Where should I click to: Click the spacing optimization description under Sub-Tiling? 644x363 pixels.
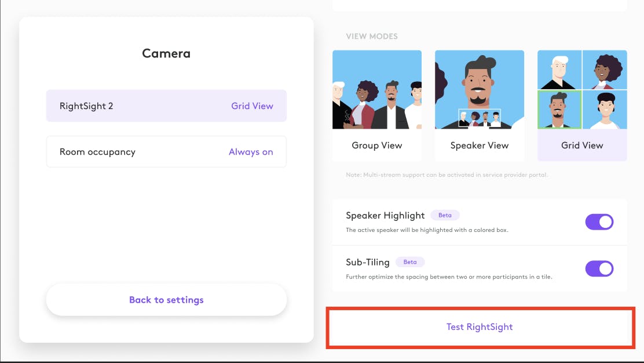click(x=449, y=277)
